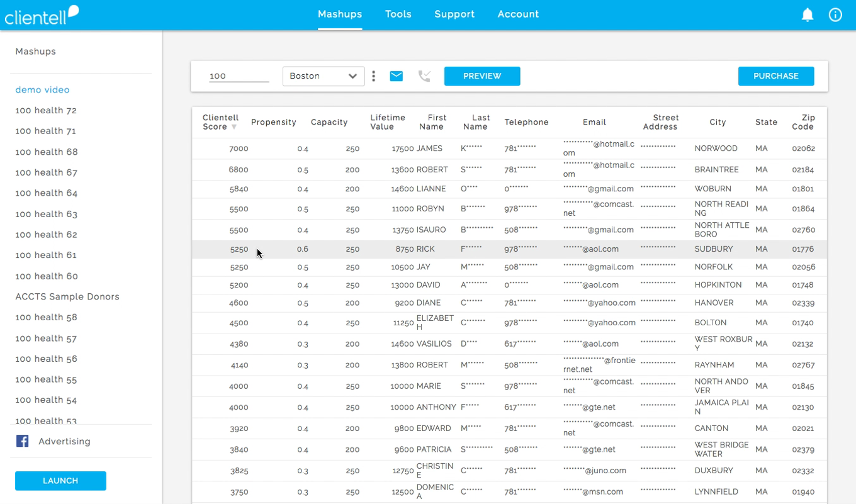Click the Facebook Advertising icon
This screenshot has height=504, width=856.
coord(23,441)
